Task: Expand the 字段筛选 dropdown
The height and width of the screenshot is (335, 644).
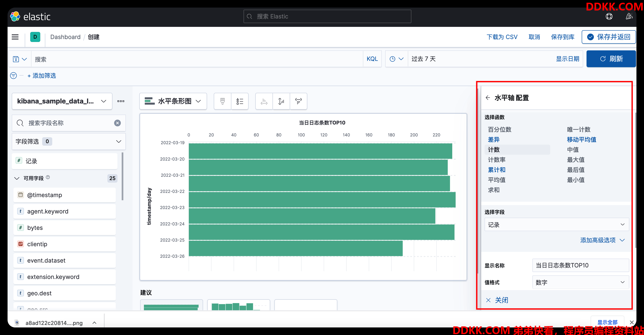Action: coord(69,141)
